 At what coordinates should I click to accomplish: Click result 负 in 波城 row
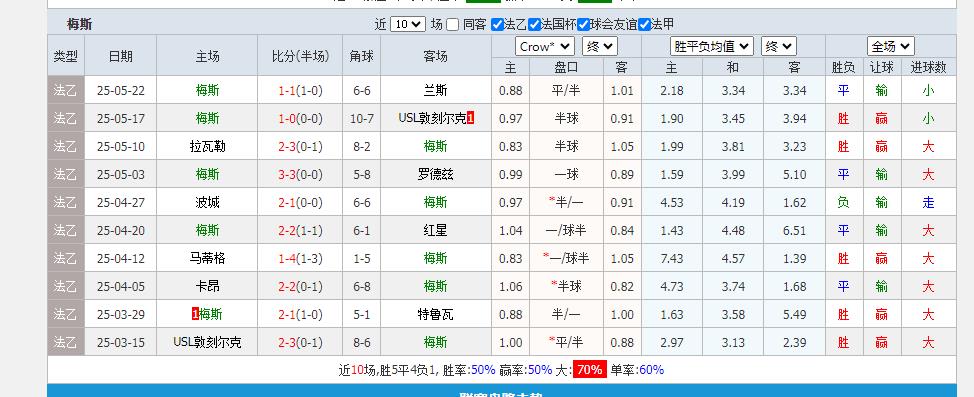pos(844,203)
